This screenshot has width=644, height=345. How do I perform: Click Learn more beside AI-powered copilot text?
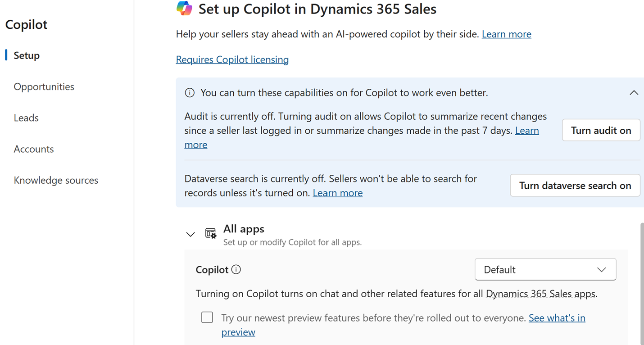coord(506,34)
